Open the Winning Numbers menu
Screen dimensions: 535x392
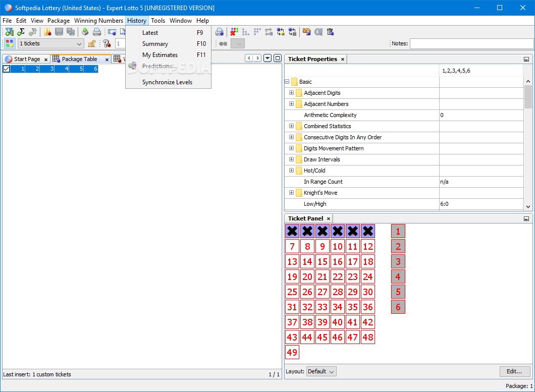pyautogui.click(x=98, y=21)
